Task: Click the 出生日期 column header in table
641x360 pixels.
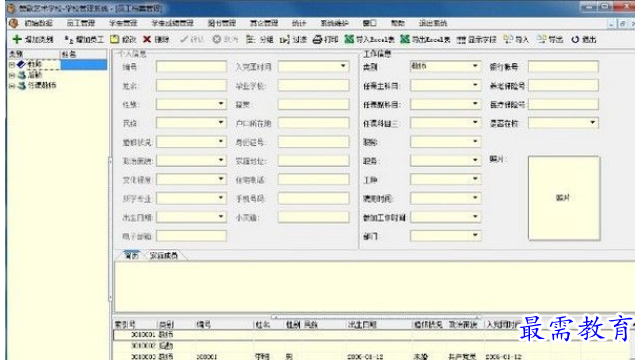Action: 362,325
